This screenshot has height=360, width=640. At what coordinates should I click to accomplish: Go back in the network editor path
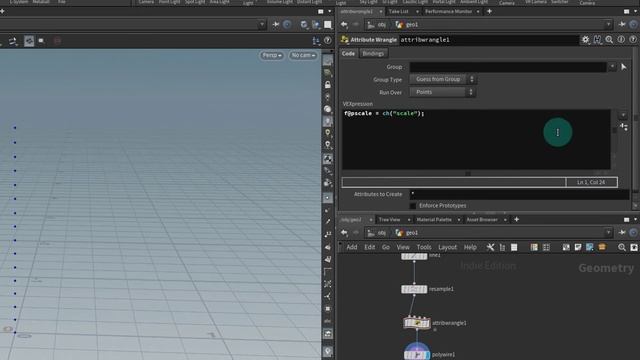pyautogui.click(x=344, y=233)
